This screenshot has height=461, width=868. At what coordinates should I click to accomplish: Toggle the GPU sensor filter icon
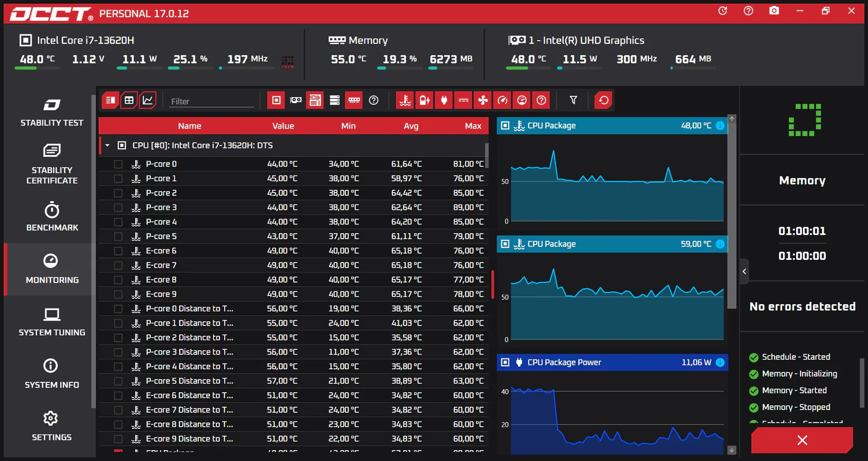click(296, 100)
